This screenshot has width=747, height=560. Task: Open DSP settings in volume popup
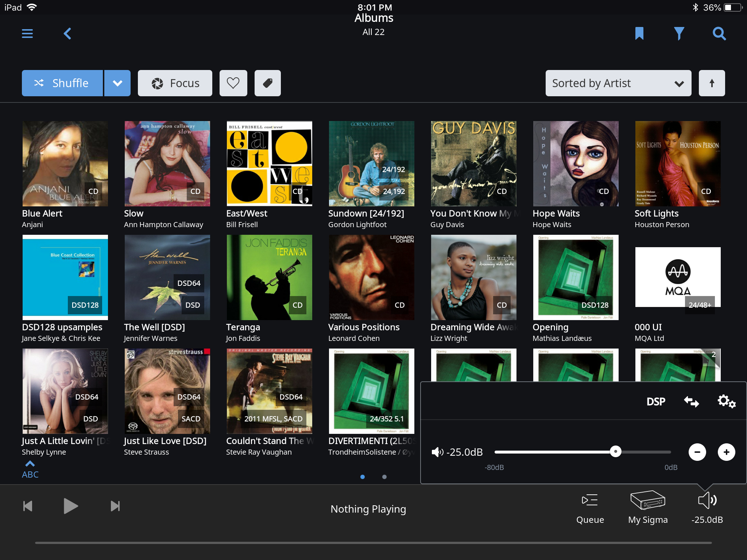(656, 401)
